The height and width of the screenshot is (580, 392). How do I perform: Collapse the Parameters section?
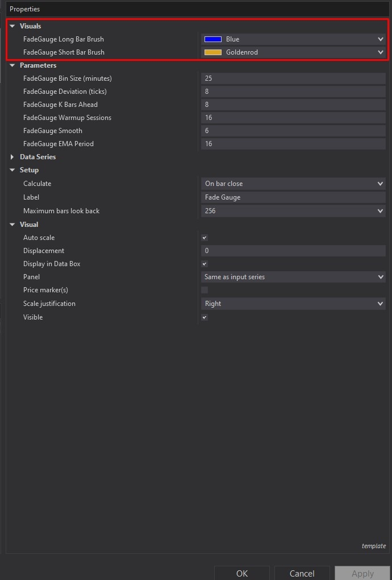tap(12, 65)
